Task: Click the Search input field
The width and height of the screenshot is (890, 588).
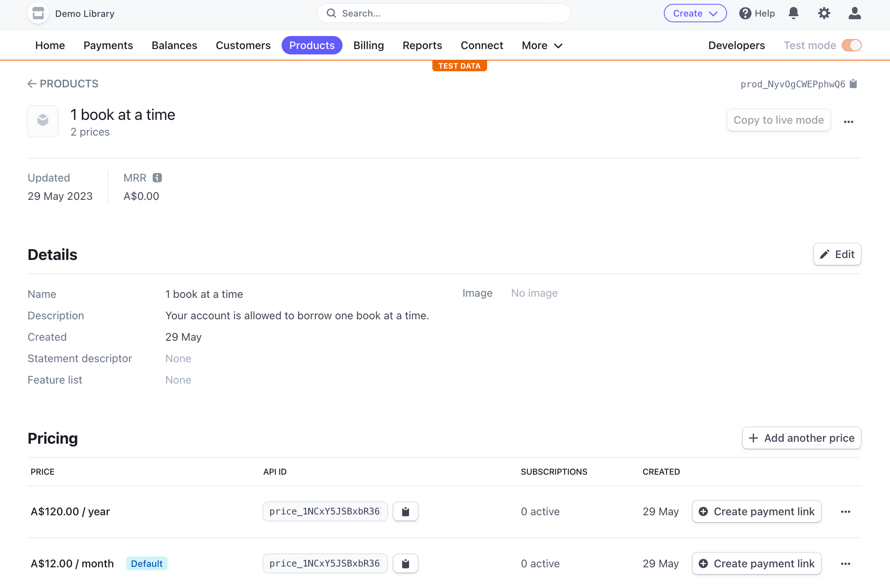Action: pyautogui.click(x=444, y=13)
